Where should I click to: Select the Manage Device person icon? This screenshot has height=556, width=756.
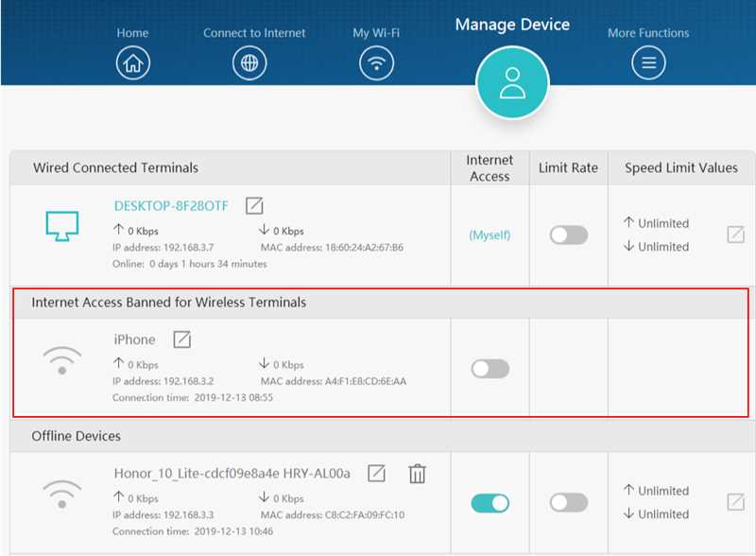(x=512, y=82)
